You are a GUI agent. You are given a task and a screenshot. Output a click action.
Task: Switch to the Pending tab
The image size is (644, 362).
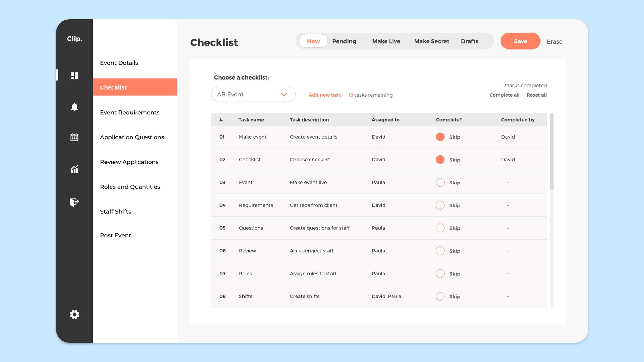(344, 41)
